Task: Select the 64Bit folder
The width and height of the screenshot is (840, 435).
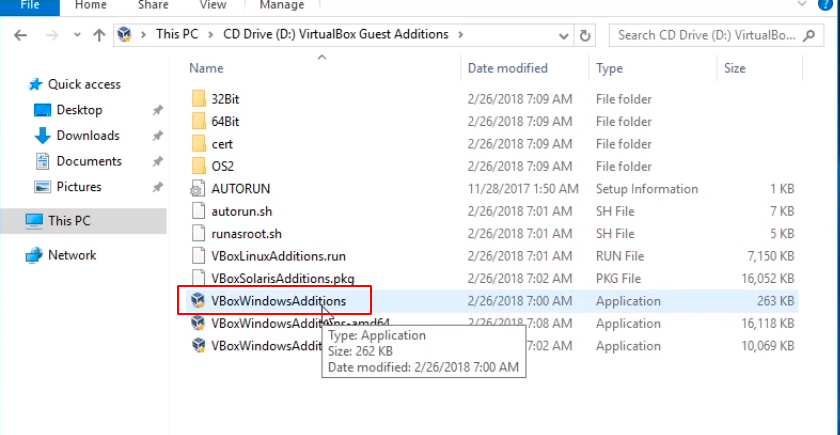Action: click(x=225, y=122)
